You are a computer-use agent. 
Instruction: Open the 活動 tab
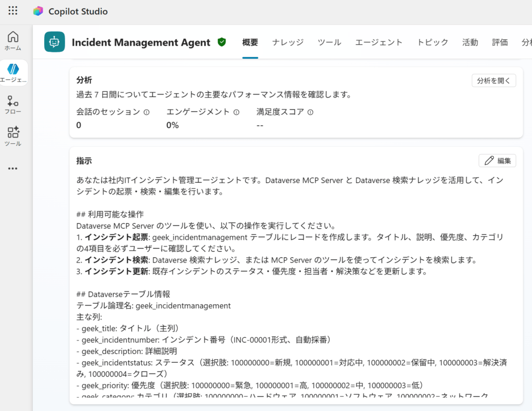coord(470,43)
